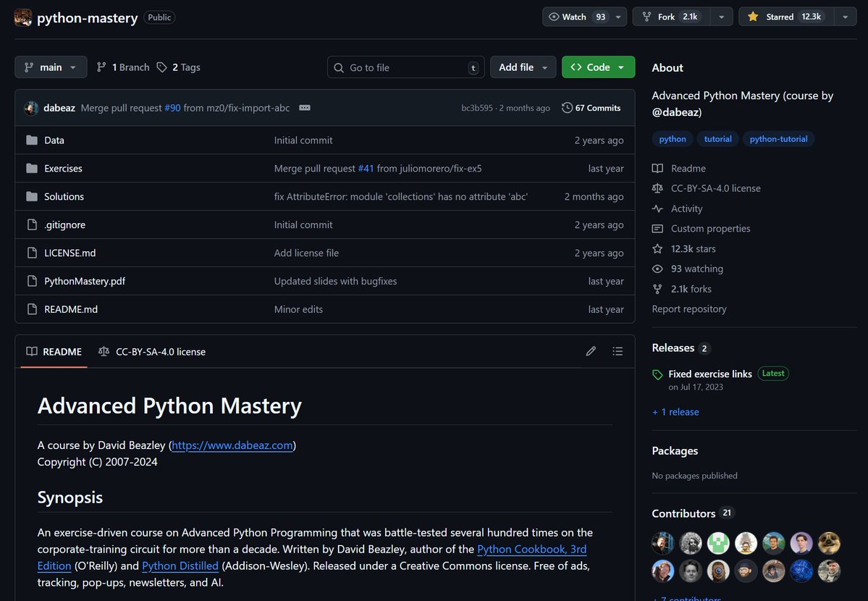Click the LICENSE.md file icon

pyautogui.click(x=32, y=253)
